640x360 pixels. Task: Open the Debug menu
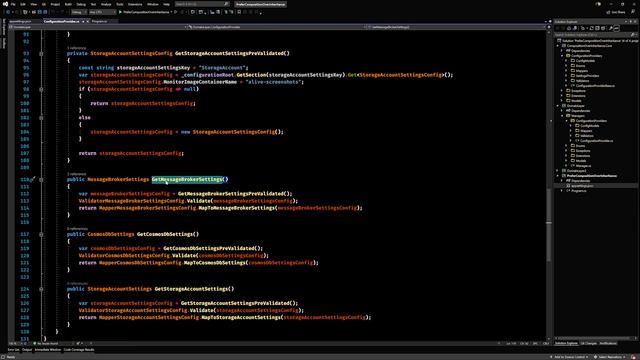click(81, 4)
